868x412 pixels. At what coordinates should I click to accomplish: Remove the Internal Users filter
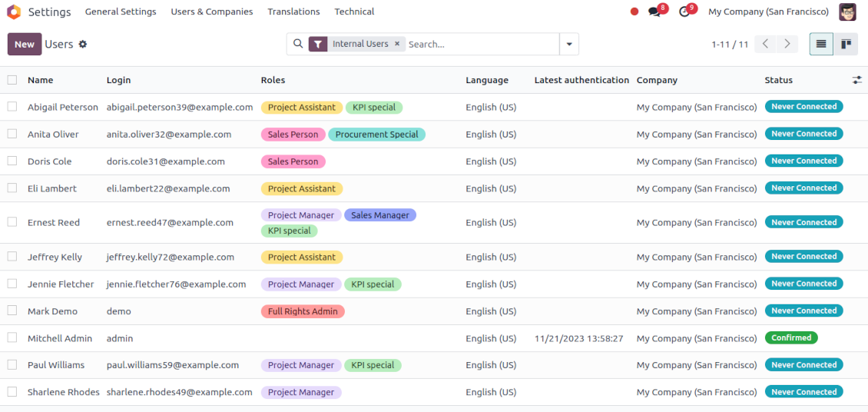[397, 45]
